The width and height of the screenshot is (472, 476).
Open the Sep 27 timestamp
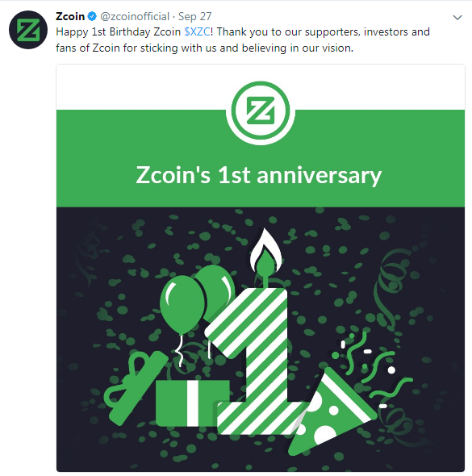(195, 16)
